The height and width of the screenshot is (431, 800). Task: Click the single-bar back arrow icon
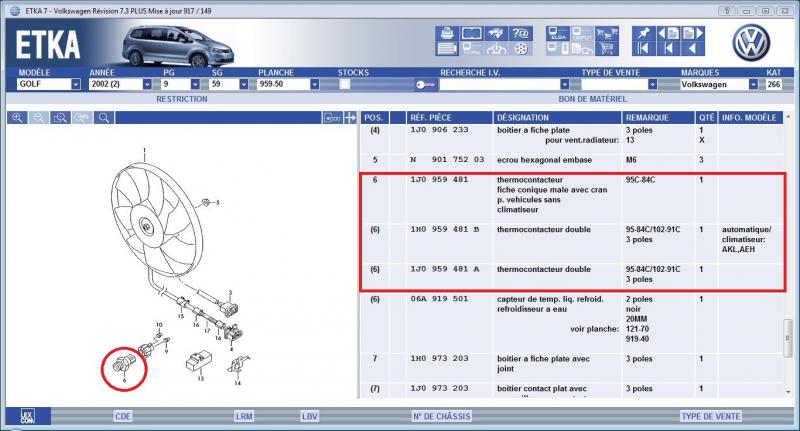(x=668, y=49)
